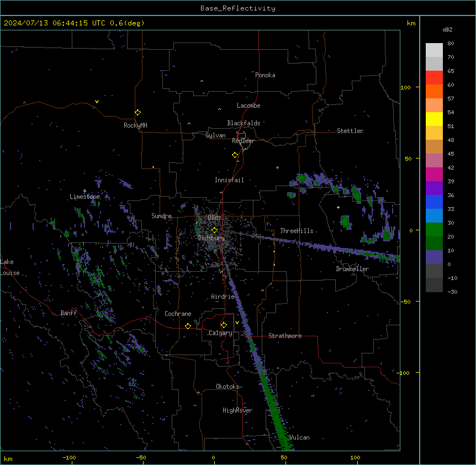This screenshot has width=476, height=465.
Task: Click the Lacombe city label
Action: [248, 105]
